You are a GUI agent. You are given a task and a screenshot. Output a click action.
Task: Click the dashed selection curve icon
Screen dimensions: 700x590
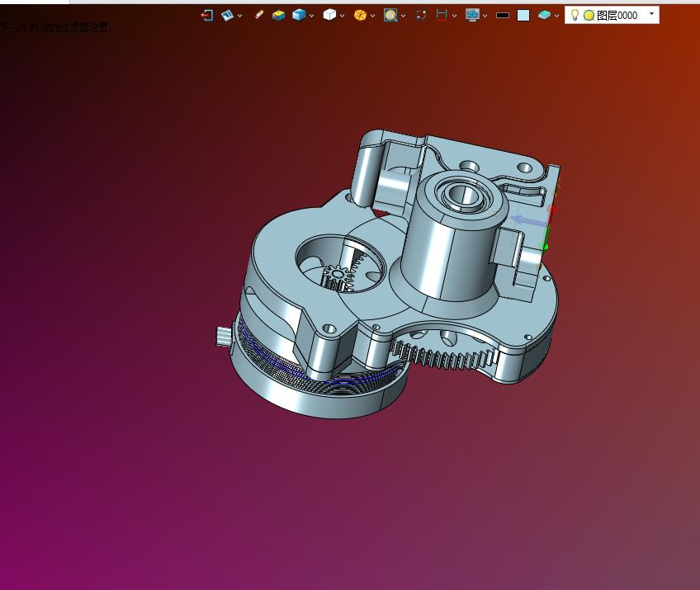[x=421, y=15]
